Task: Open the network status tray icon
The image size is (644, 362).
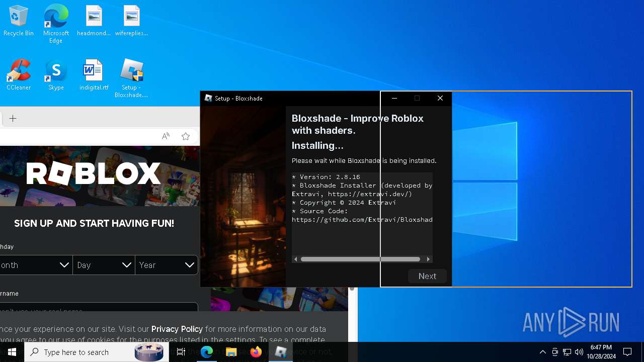Action: (567, 352)
